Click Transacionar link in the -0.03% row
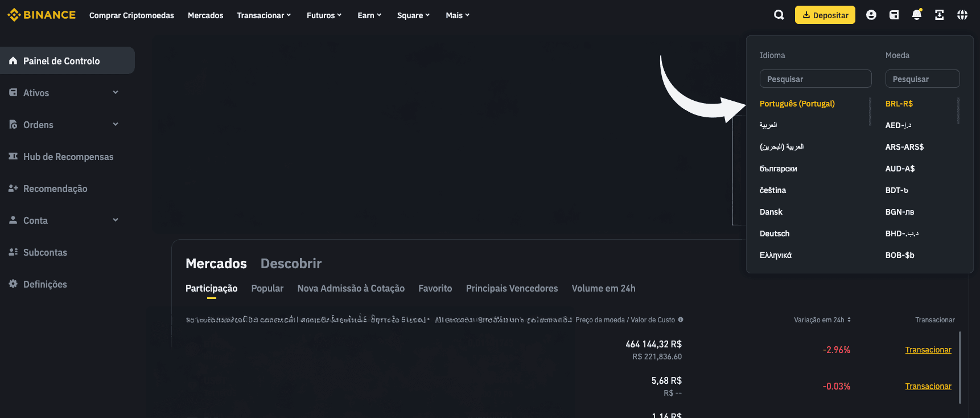Screen dimensions: 980x418 928,386
